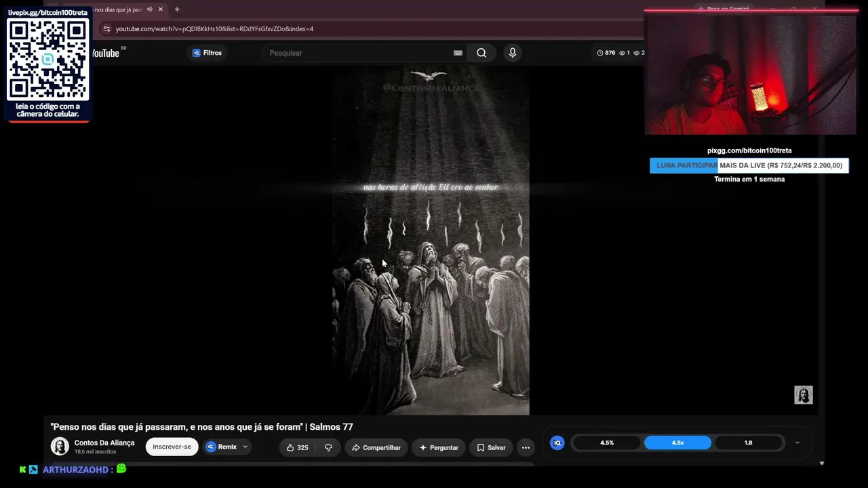Open site info icon in address bar
The image size is (868, 488).
coord(106,29)
